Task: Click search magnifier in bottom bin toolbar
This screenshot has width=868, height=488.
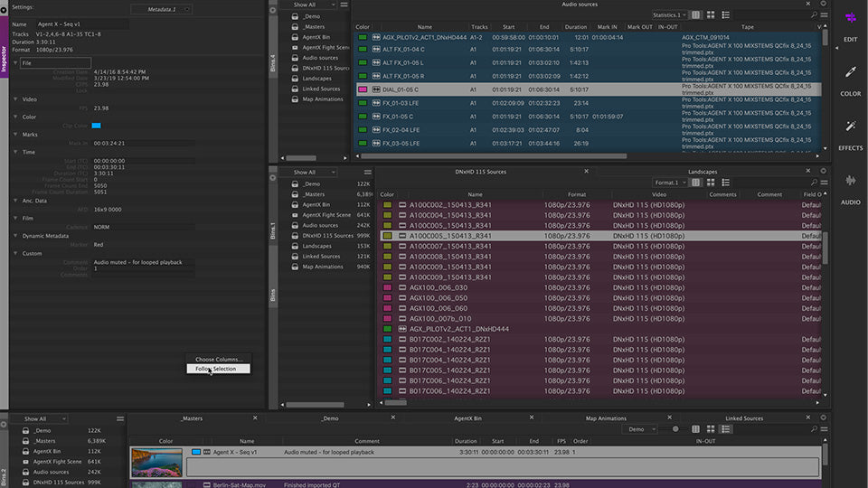Action: click(x=814, y=428)
